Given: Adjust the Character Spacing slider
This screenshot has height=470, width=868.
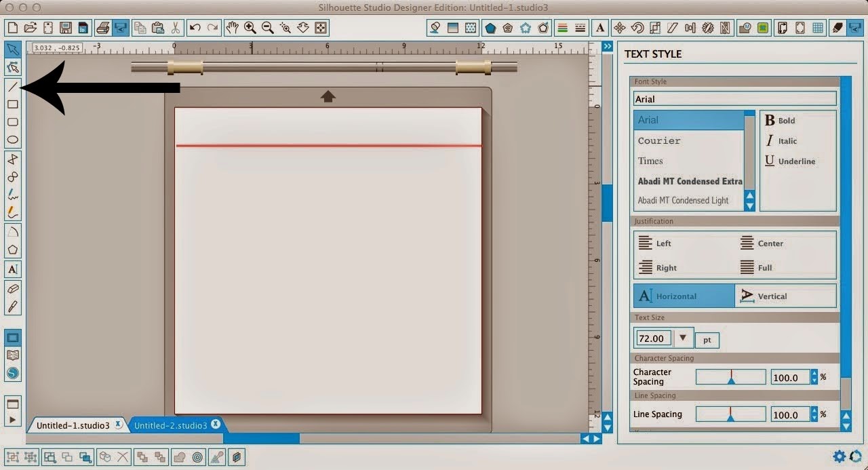Looking at the screenshot, I should (x=731, y=376).
